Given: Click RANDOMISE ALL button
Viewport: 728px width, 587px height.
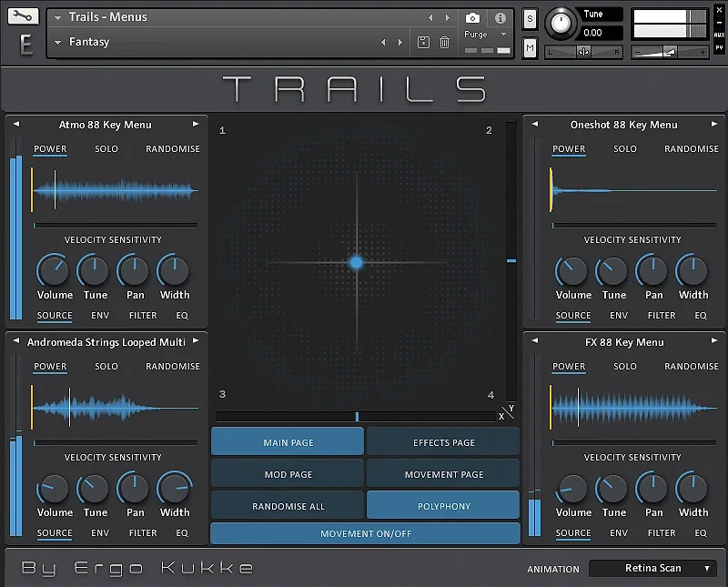Looking at the screenshot, I should point(288,505).
